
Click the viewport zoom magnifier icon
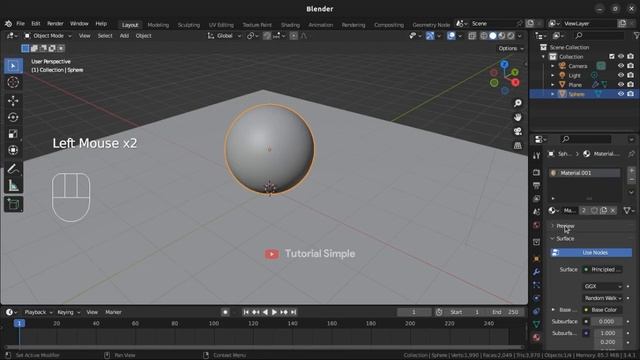pos(518,103)
